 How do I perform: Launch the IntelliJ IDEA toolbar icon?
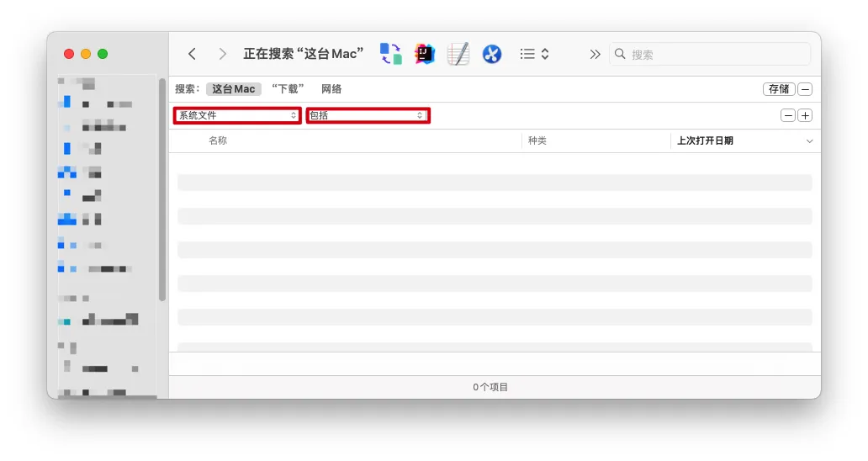(x=424, y=54)
